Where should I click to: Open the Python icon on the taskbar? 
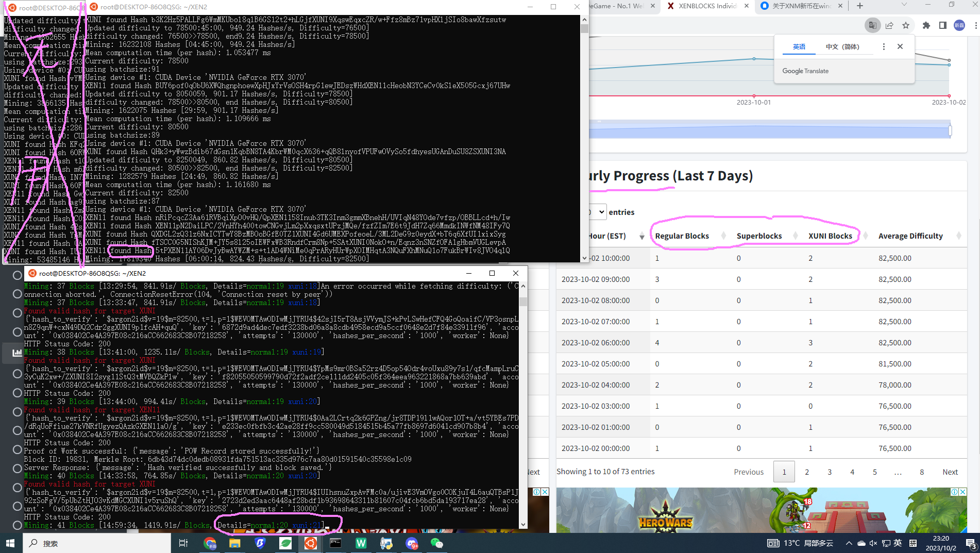386,543
